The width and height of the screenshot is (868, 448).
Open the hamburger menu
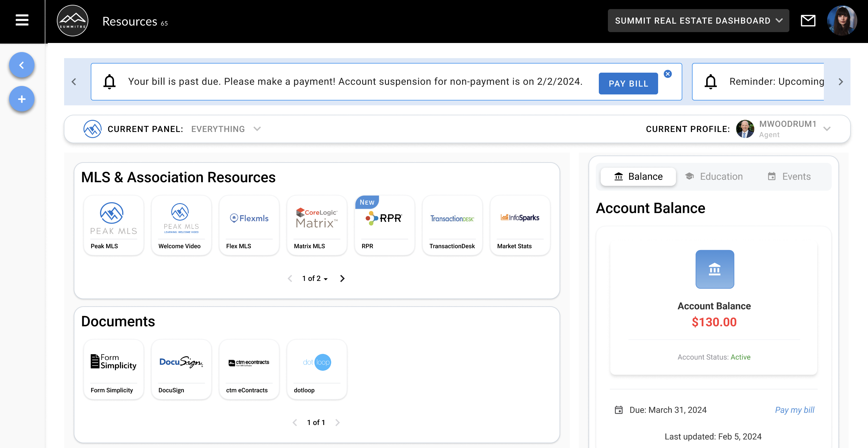22,20
